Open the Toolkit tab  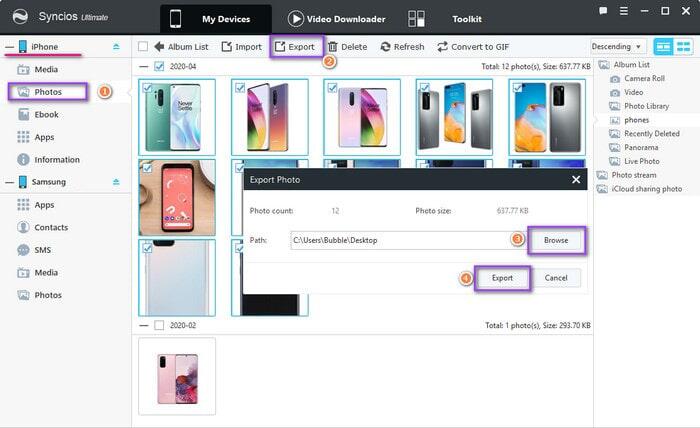click(x=445, y=19)
